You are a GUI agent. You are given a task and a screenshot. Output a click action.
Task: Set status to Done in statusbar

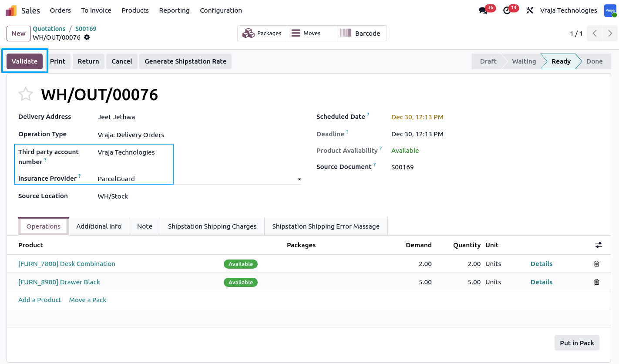(x=594, y=61)
